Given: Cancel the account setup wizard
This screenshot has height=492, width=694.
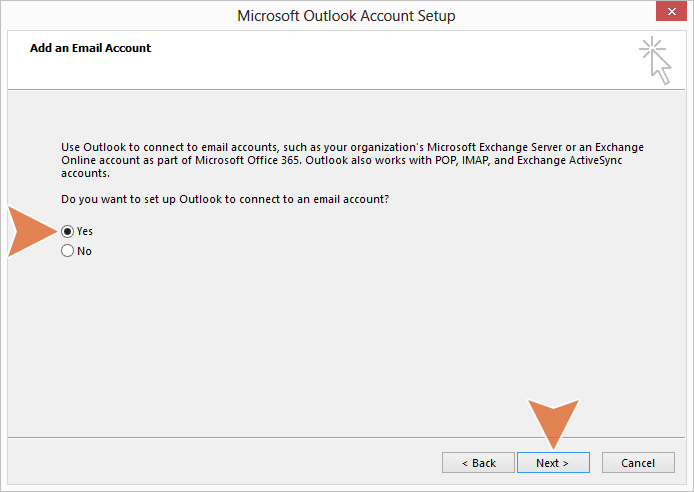Looking at the screenshot, I should [638, 463].
